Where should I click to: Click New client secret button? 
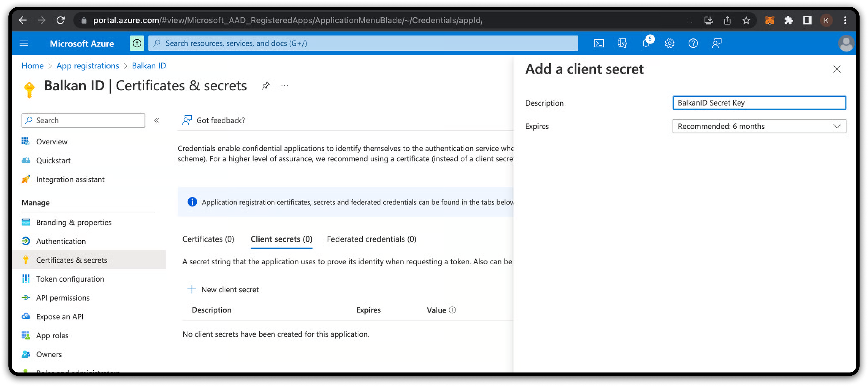[223, 289]
